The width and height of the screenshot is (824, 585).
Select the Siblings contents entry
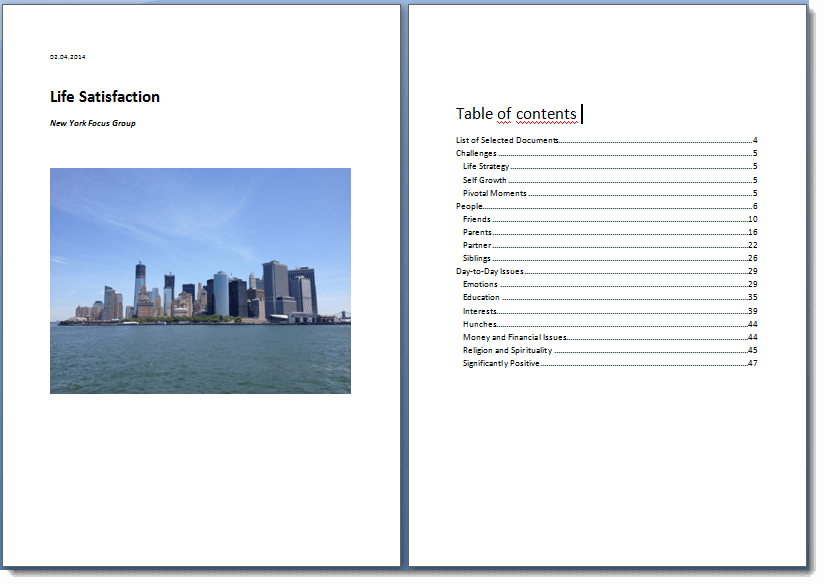point(477,258)
